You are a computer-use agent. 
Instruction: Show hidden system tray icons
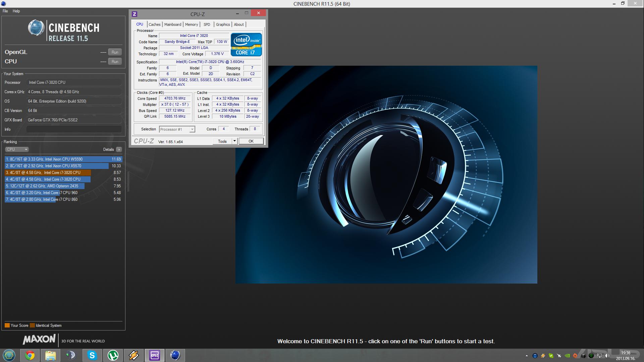[x=527, y=356]
